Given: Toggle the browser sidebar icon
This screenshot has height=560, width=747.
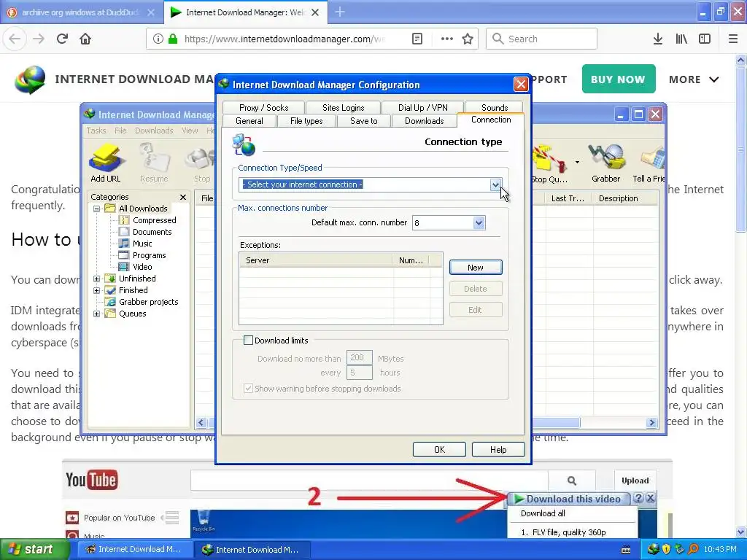Looking at the screenshot, I should [705, 39].
